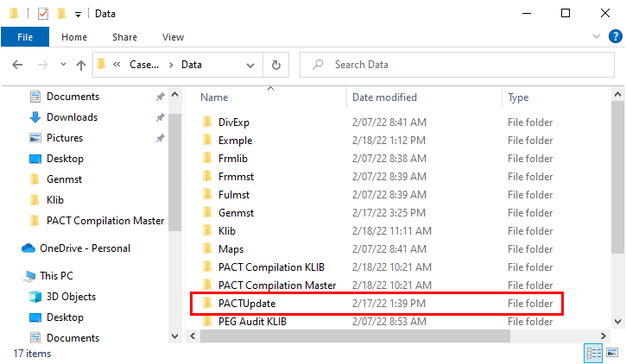Select the PACT Compilation KLIB folder

click(271, 267)
